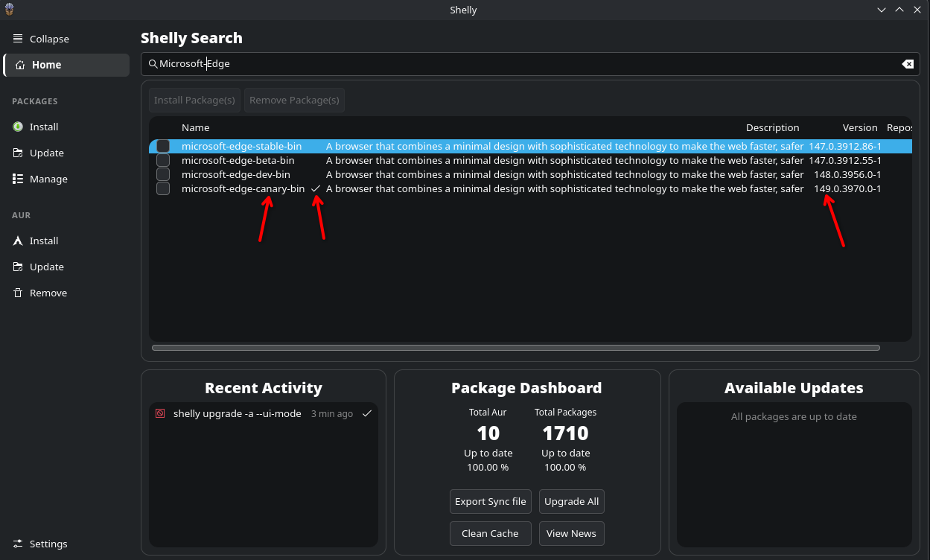
Task: Maximize the Shelly window
Action: 899,10
